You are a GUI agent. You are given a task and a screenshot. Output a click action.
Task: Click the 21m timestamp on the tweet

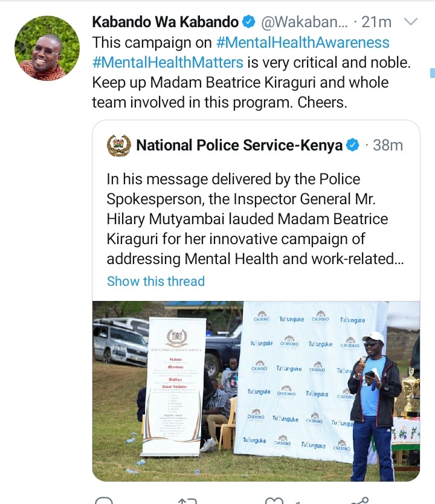coord(376,22)
